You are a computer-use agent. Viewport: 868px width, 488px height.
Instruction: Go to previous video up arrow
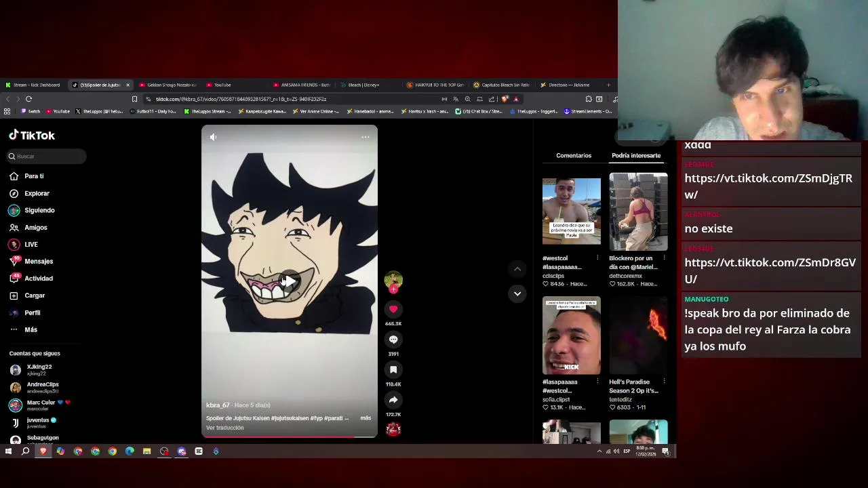517,269
